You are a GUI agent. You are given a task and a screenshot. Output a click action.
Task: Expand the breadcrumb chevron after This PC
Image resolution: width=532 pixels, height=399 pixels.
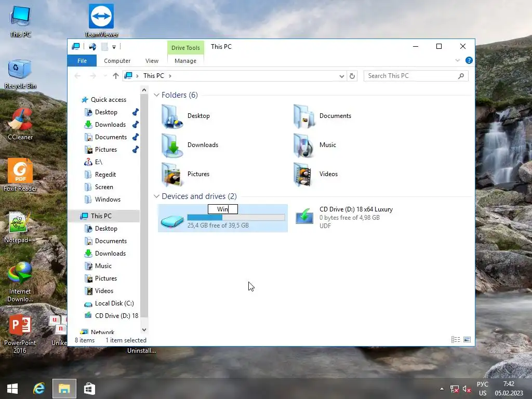pos(170,76)
